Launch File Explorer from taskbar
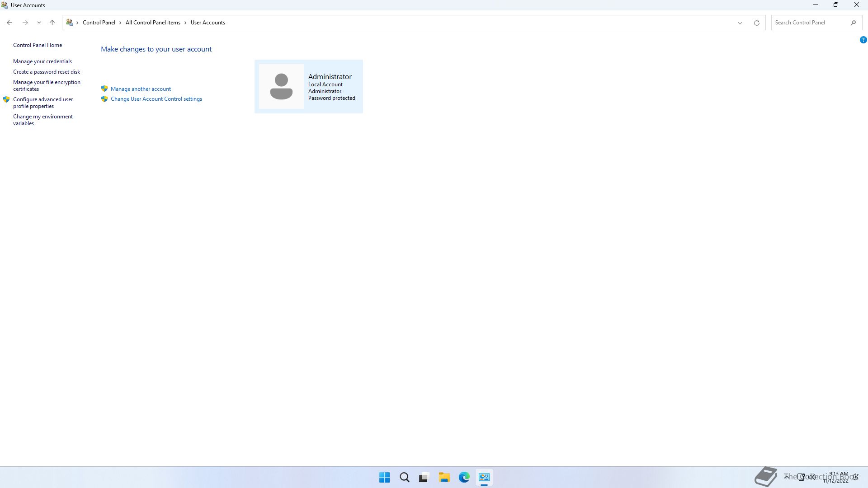The width and height of the screenshot is (868, 488). click(444, 477)
